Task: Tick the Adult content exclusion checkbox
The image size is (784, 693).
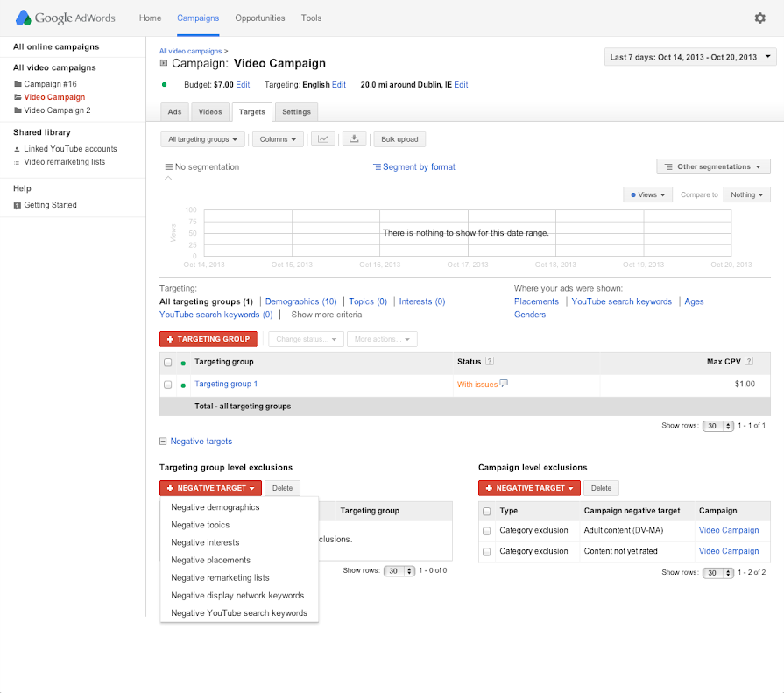Action: click(486, 531)
